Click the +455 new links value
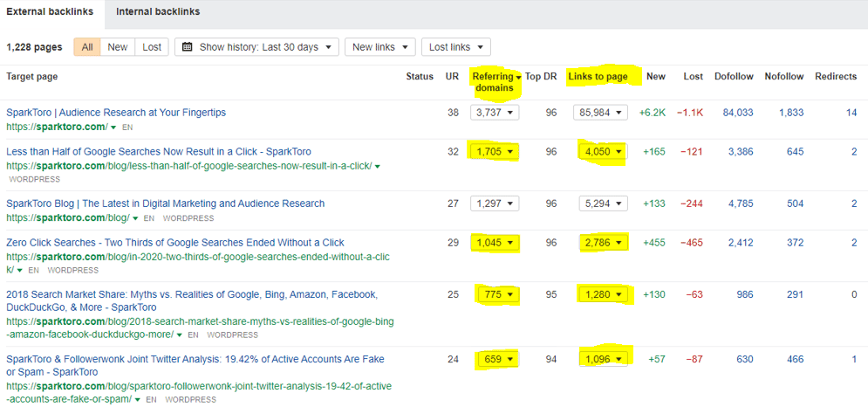Image resolution: width=868 pixels, height=407 pixels. click(x=654, y=242)
